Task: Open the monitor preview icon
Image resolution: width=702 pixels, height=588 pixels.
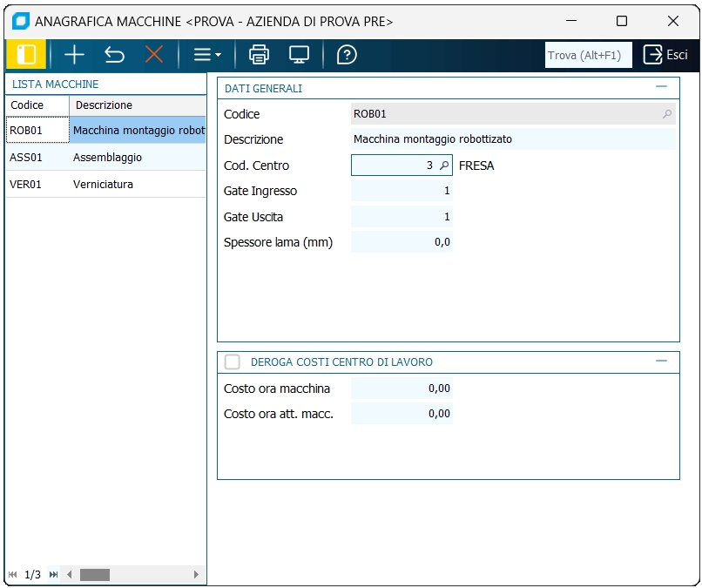Action: pos(300,55)
